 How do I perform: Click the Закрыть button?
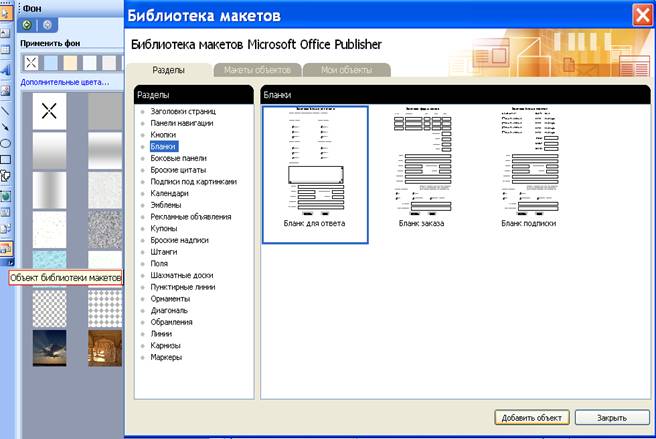point(612,418)
